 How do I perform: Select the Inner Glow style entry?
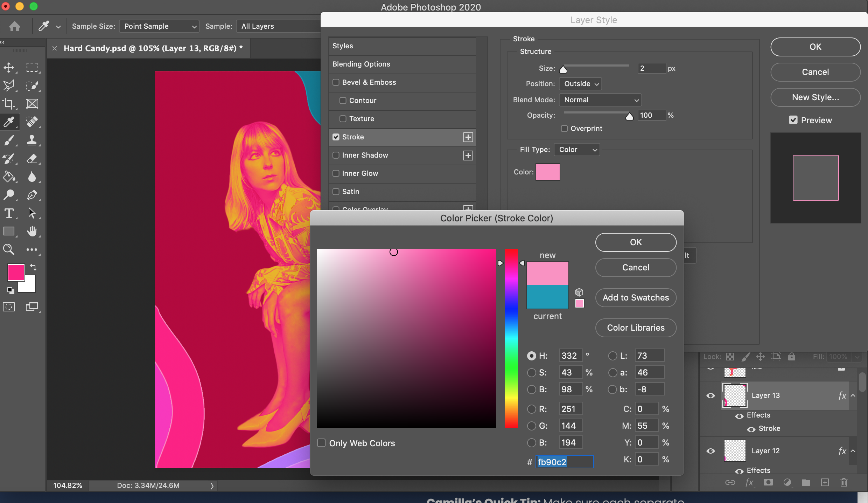coord(360,173)
